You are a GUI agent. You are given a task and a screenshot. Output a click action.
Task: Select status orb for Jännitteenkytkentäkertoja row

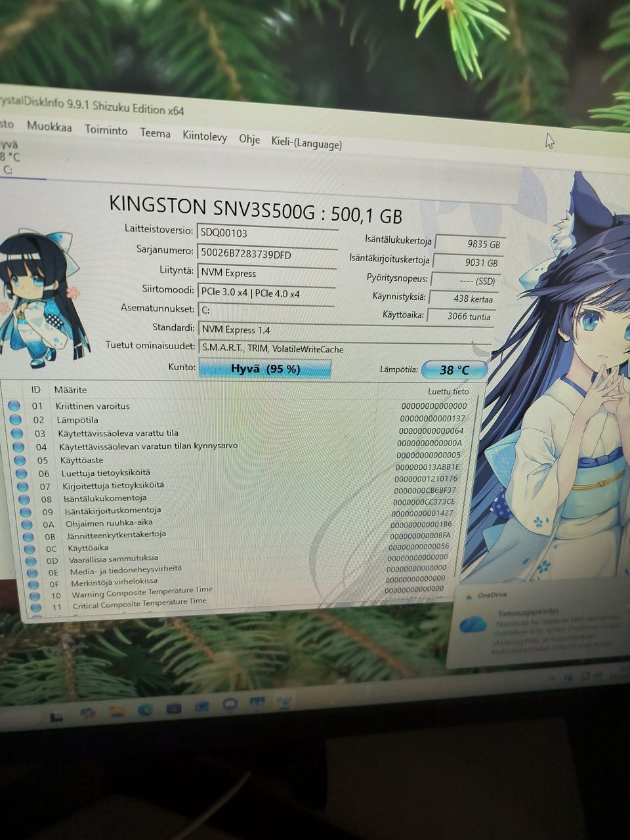28,537
